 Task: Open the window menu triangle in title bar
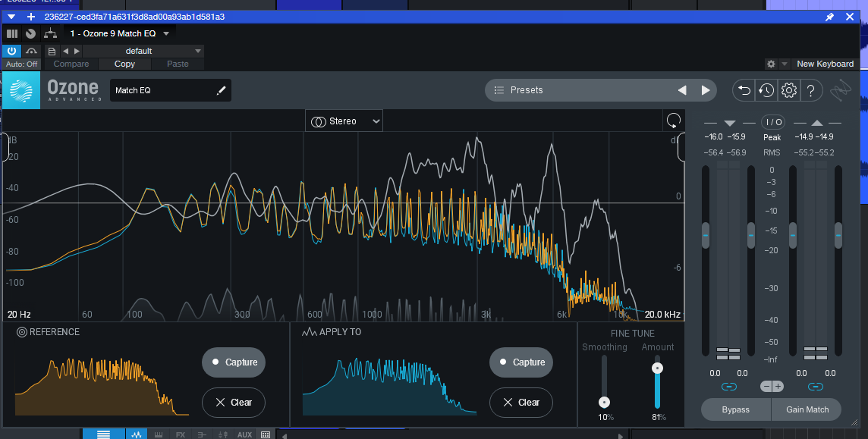tap(11, 17)
